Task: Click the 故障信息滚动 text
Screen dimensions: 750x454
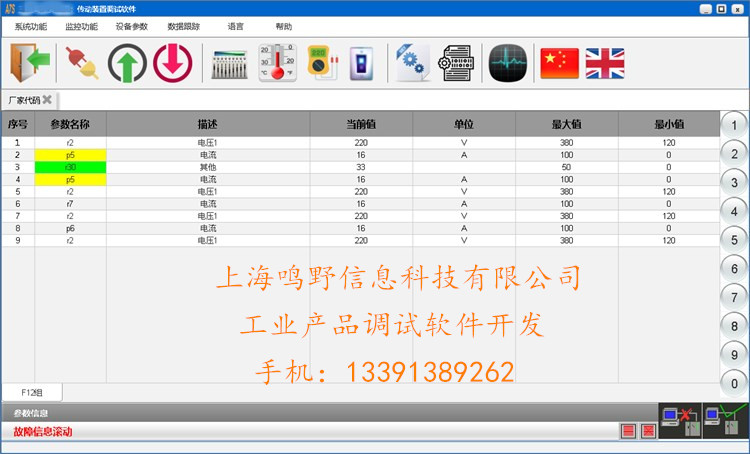Action: (43, 432)
